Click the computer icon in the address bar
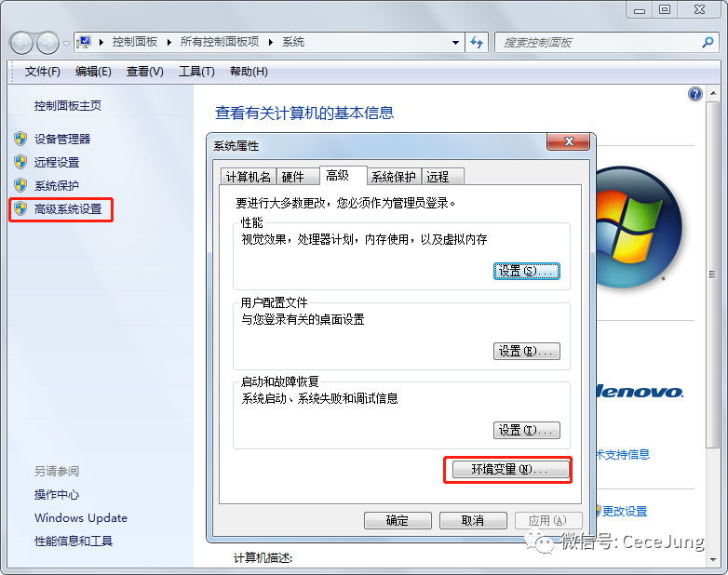The height and width of the screenshot is (575, 728). click(84, 42)
